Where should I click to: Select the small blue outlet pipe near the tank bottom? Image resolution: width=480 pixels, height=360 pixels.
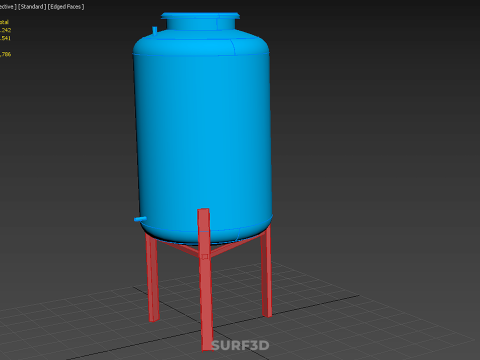pos(140,219)
